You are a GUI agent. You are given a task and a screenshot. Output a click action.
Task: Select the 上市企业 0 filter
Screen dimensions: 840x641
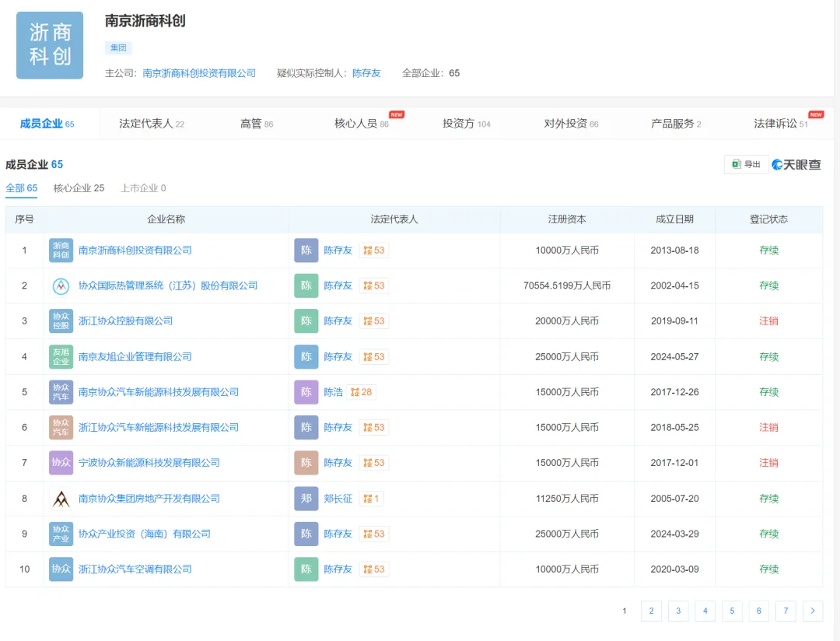tap(143, 188)
